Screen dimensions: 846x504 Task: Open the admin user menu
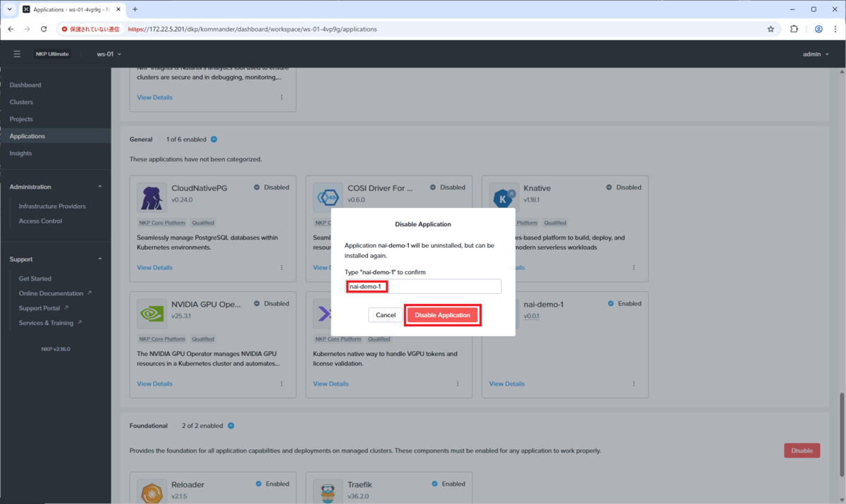pyautogui.click(x=816, y=54)
